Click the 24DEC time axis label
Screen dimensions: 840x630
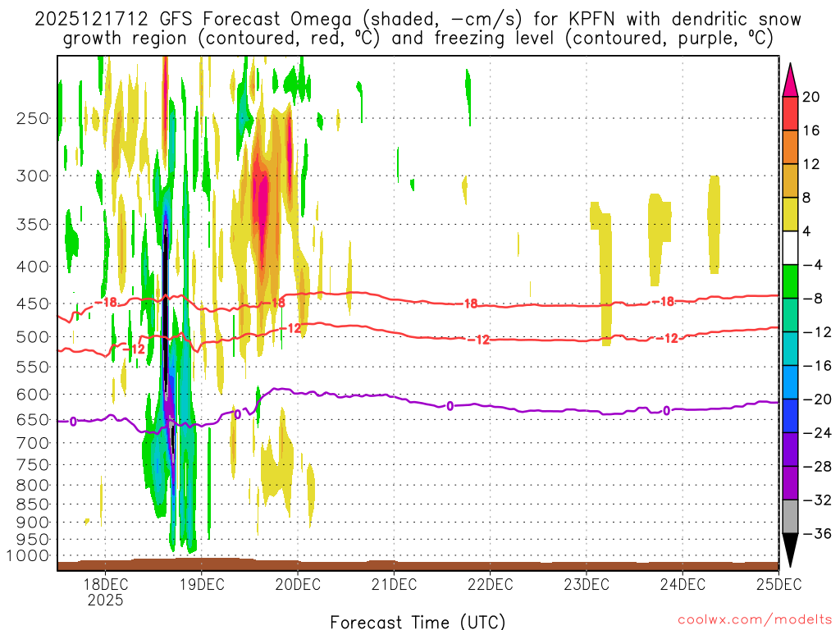[x=682, y=584]
